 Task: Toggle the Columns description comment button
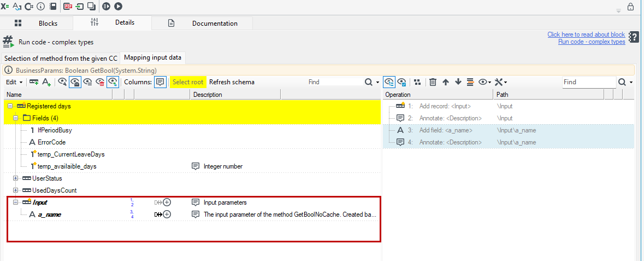160,82
